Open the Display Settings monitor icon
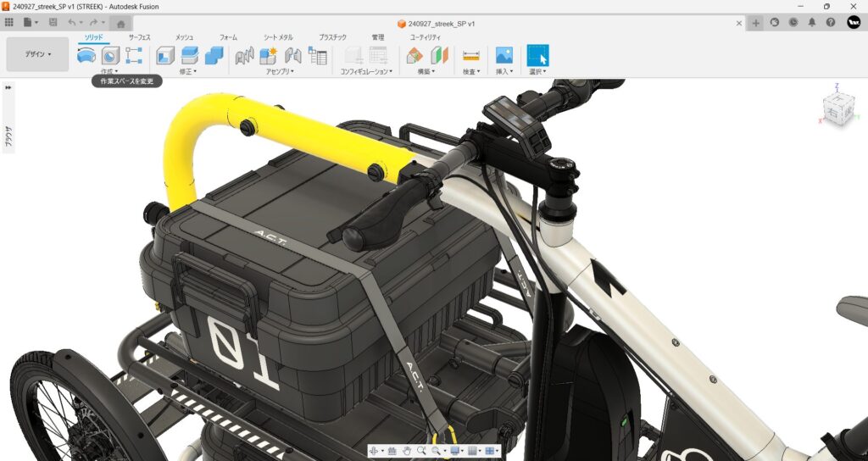This screenshot has width=868, height=461. tap(455, 451)
